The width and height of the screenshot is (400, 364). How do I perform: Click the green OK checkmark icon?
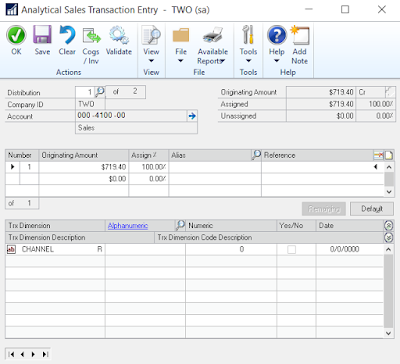tap(16, 35)
